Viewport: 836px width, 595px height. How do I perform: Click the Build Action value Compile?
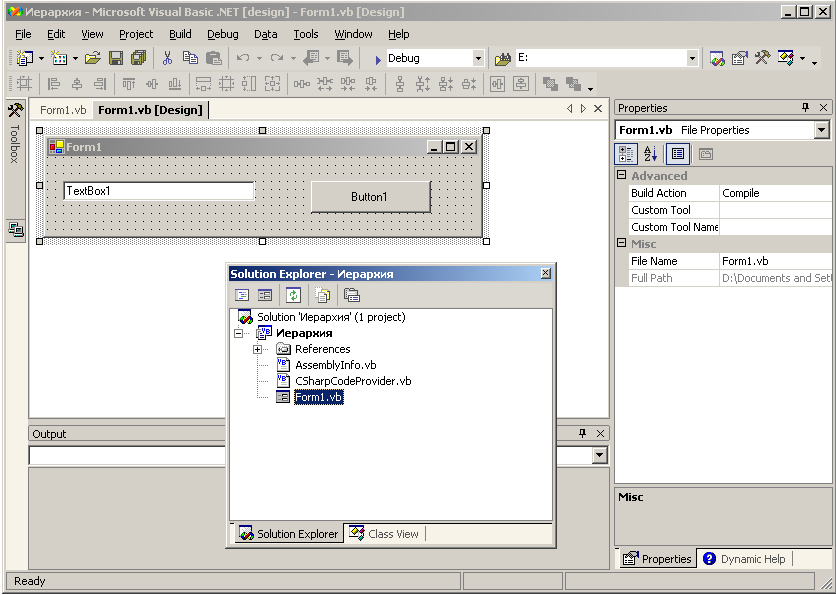pyautogui.click(x=775, y=193)
